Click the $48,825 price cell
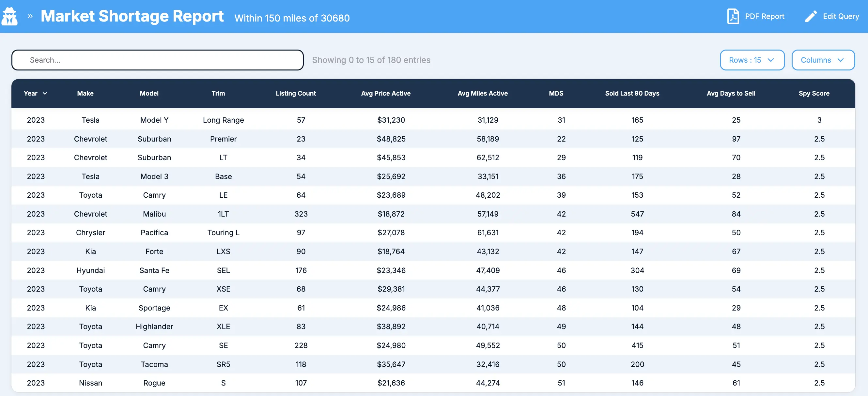Image resolution: width=868 pixels, height=396 pixels. (x=391, y=139)
